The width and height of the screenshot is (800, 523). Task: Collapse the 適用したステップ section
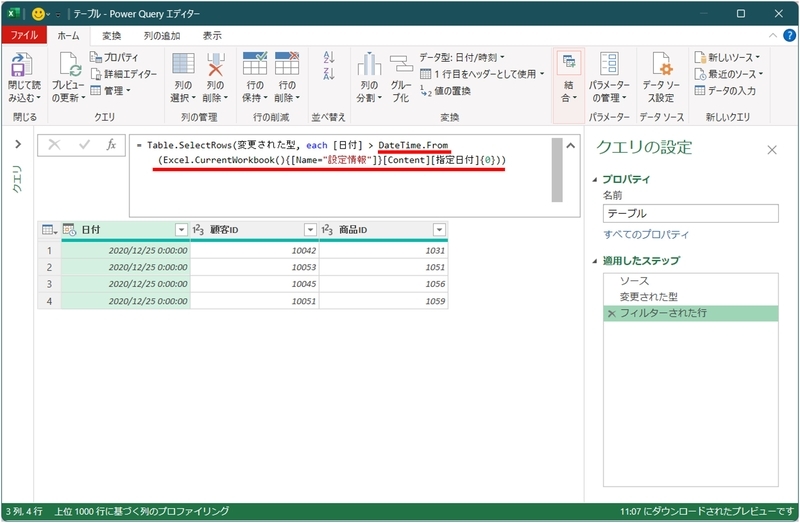(x=595, y=261)
